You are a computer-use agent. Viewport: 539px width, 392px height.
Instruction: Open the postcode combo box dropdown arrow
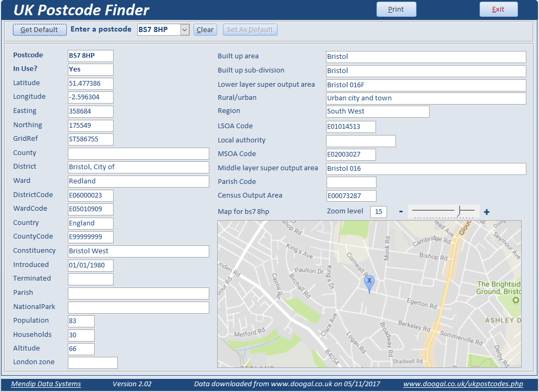185,30
